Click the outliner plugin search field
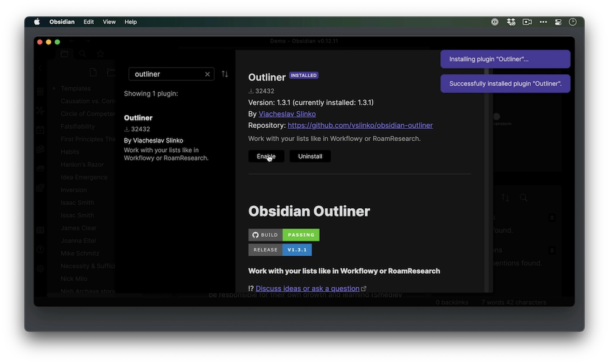Image resolution: width=609 pixels, height=364 pixels. [171, 74]
